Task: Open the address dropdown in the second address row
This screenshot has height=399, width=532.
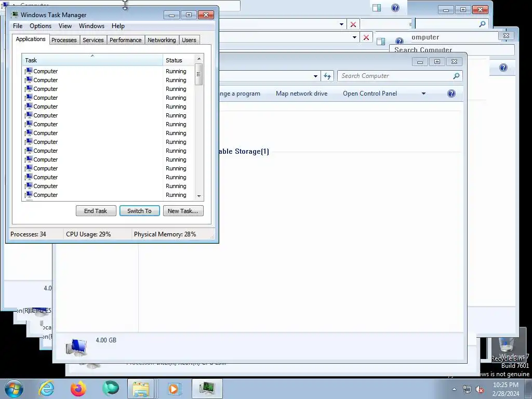Action: [x=354, y=37]
